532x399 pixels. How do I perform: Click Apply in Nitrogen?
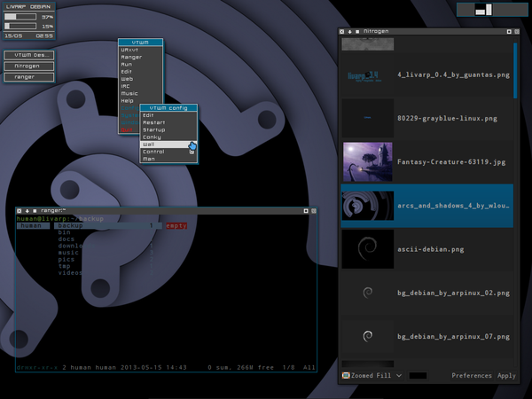pos(506,376)
